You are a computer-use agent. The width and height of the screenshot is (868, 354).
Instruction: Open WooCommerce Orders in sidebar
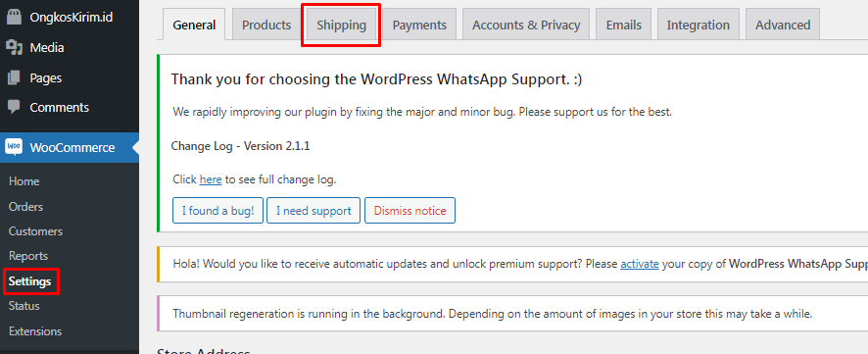point(26,207)
